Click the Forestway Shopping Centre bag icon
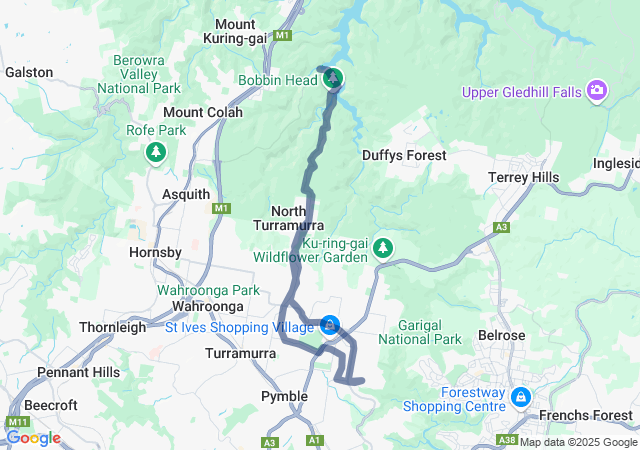 tap(521, 397)
